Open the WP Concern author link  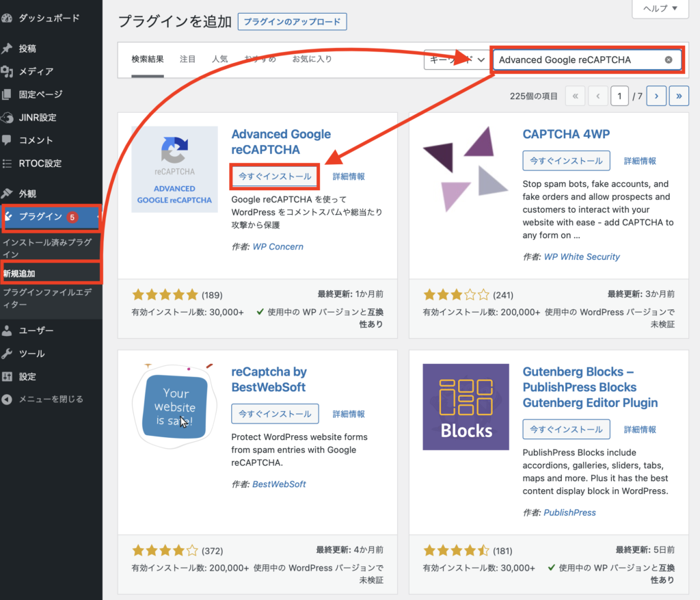pyautogui.click(x=278, y=246)
